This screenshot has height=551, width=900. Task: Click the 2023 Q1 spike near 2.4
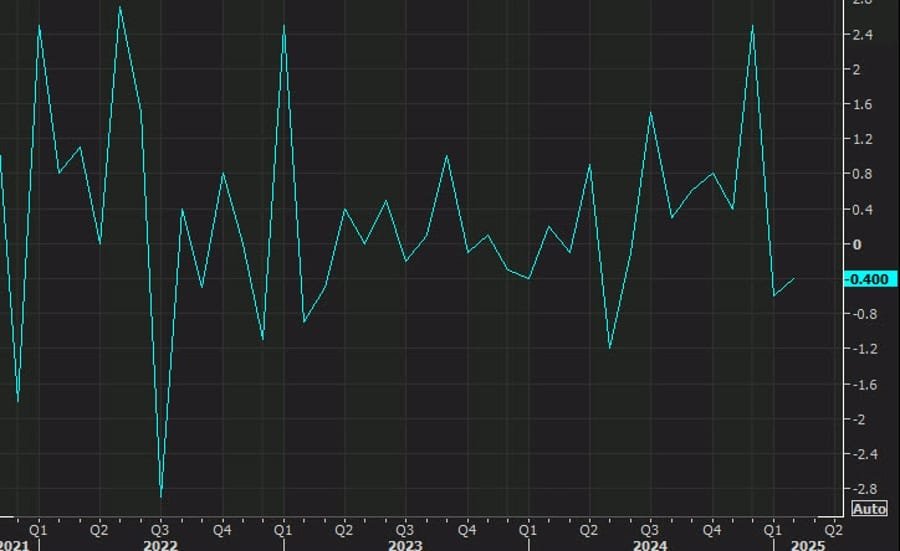coord(284,26)
